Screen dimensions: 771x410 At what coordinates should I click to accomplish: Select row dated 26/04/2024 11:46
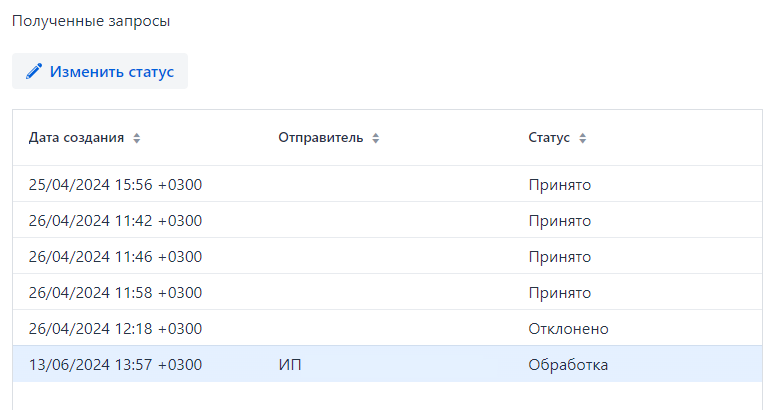click(115, 257)
